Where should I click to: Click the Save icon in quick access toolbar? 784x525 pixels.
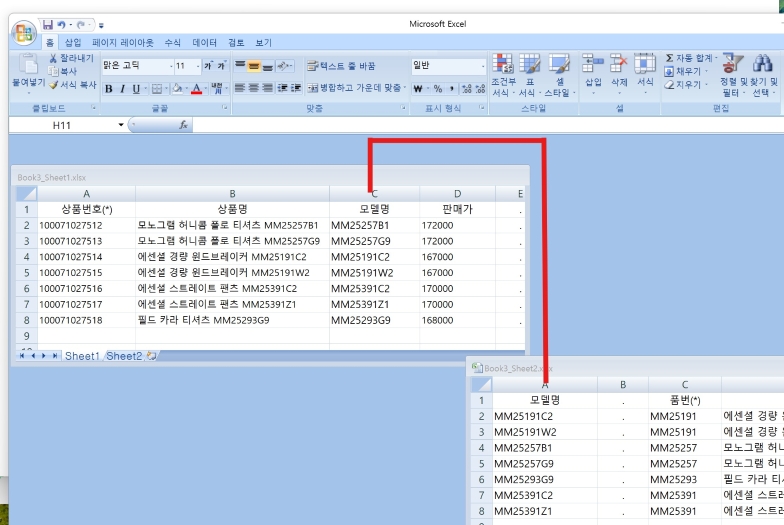pyautogui.click(x=48, y=24)
